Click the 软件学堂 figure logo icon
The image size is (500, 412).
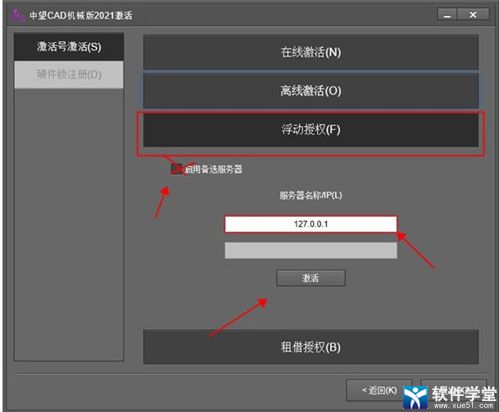tap(415, 397)
